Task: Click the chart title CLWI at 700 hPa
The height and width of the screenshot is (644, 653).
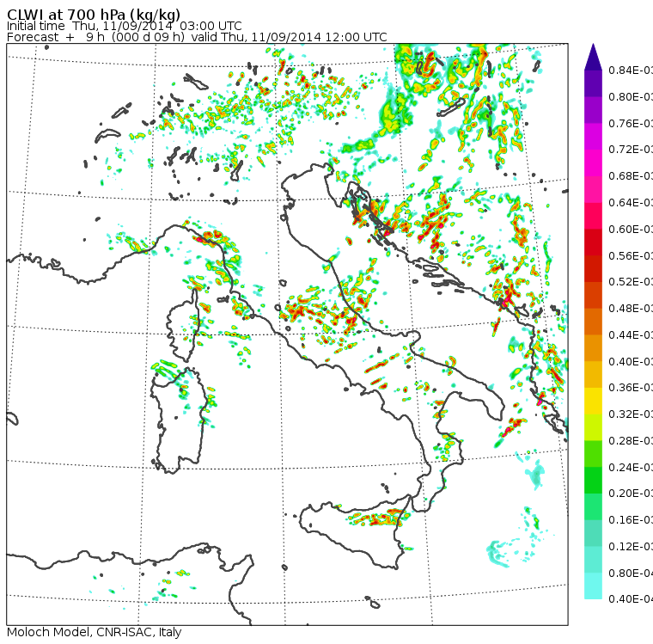Action: (x=94, y=15)
